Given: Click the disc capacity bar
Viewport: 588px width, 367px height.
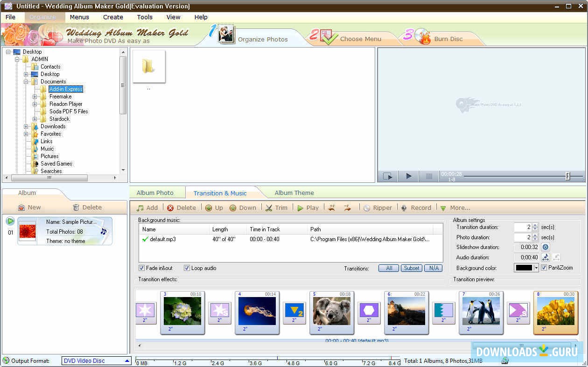Looking at the screenshot, I should [267, 360].
